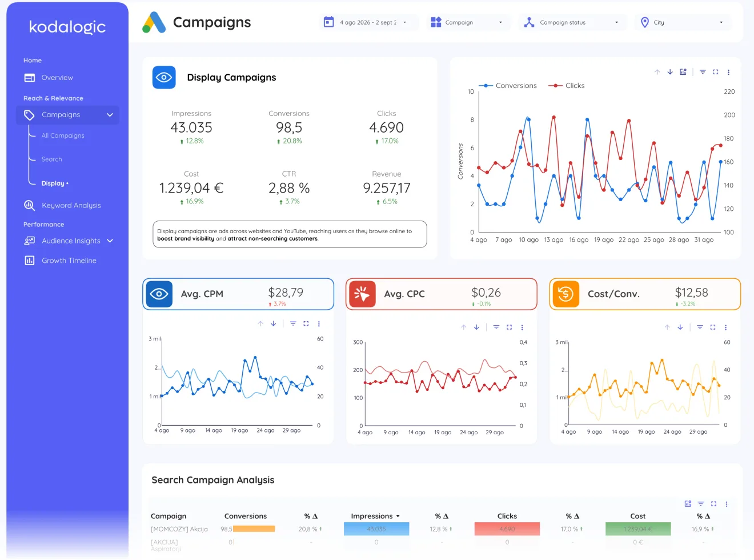
Task: Drill down on the Conversions and Clicks chart
Action: pyautogui.click(x=670, y=72)
